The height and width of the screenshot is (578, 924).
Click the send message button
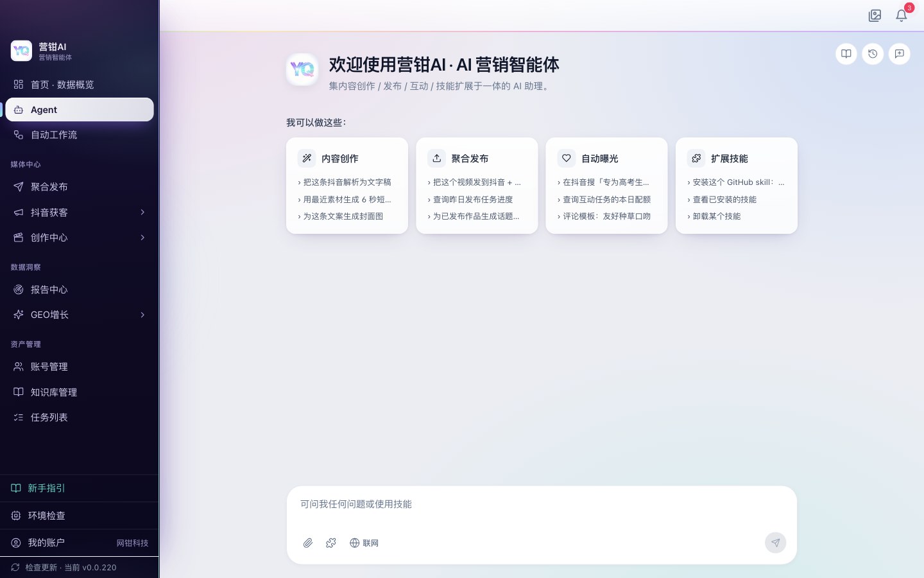[776, 543]
